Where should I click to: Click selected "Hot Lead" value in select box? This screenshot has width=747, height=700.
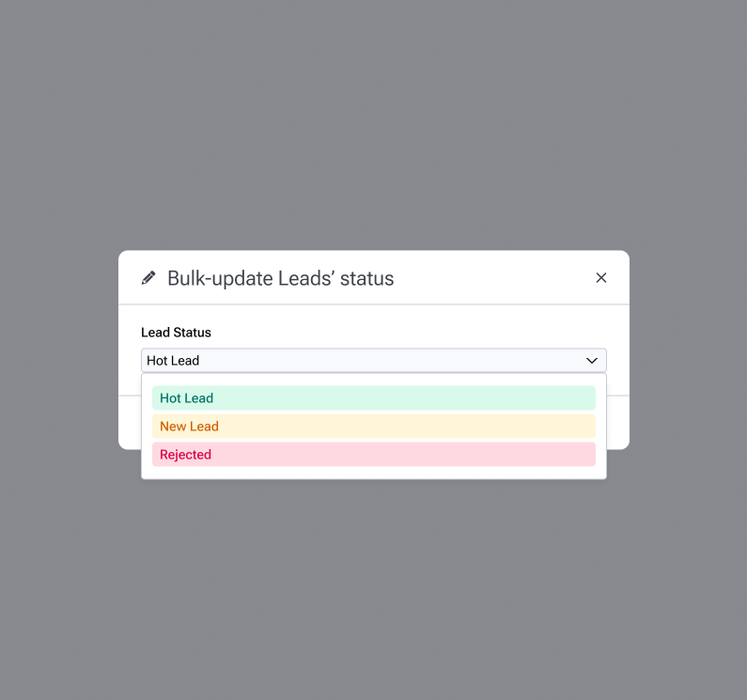coord(174,361)
